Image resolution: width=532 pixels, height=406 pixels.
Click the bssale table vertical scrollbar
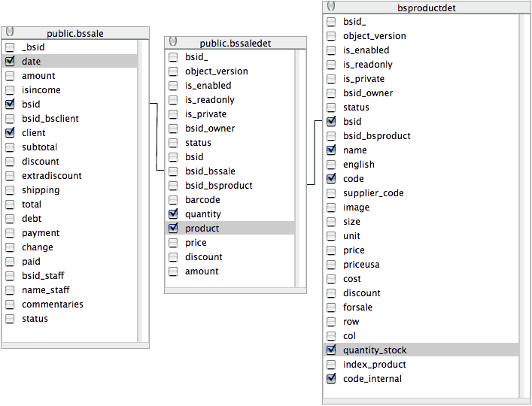point(143,188)
